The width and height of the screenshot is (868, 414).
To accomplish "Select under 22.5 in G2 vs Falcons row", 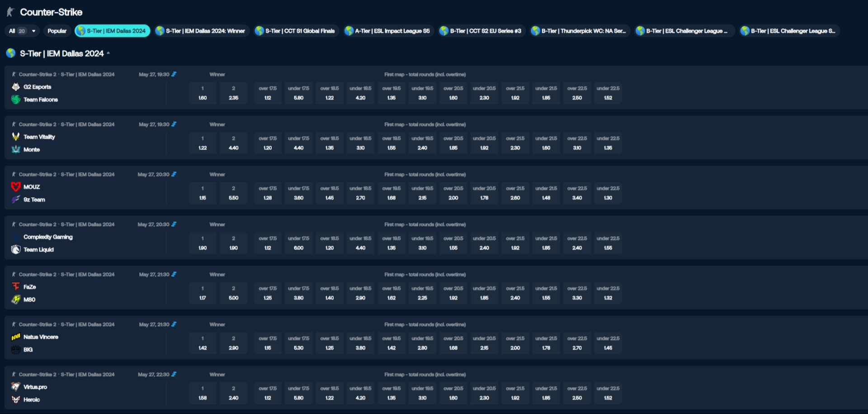I will tap(608, 93).
